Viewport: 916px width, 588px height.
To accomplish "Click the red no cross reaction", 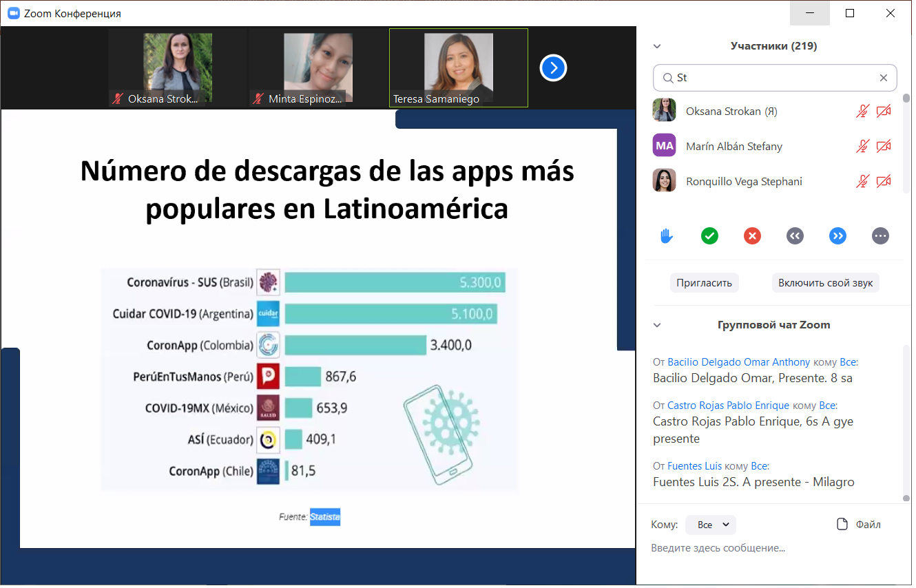I will coord(752,236).
